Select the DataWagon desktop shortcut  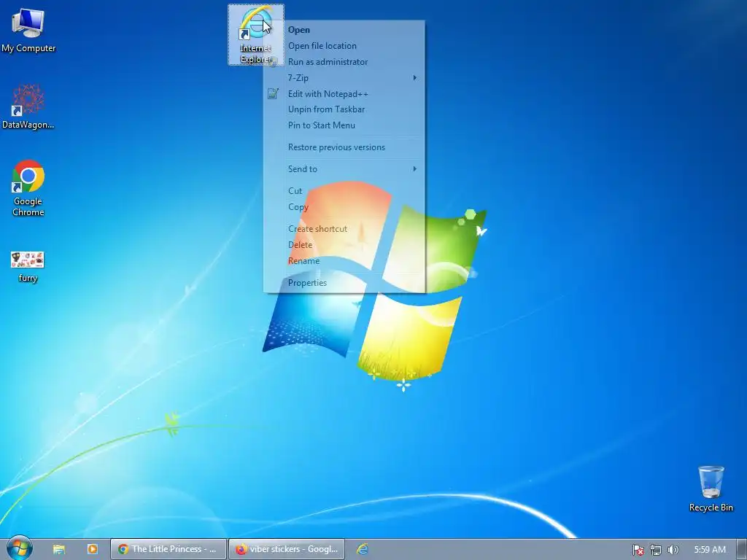[x=28, y=106]
